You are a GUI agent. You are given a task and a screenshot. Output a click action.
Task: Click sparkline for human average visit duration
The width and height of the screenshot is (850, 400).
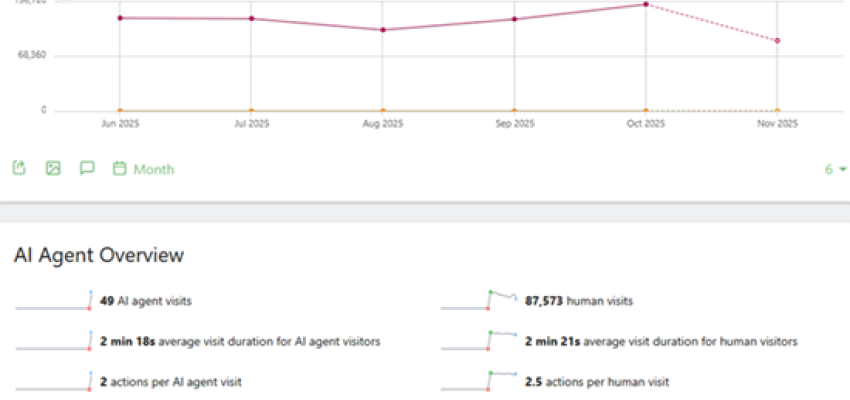pyautogui.click(x=478, y=342)
